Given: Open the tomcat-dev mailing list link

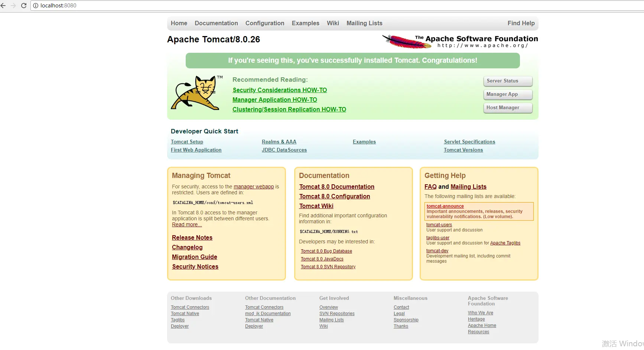Looking at the screenshot, I should 437,251.
